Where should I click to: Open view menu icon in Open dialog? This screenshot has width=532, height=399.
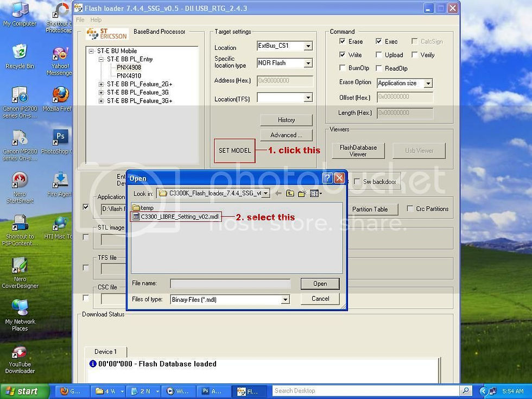[x=315, y=193]
